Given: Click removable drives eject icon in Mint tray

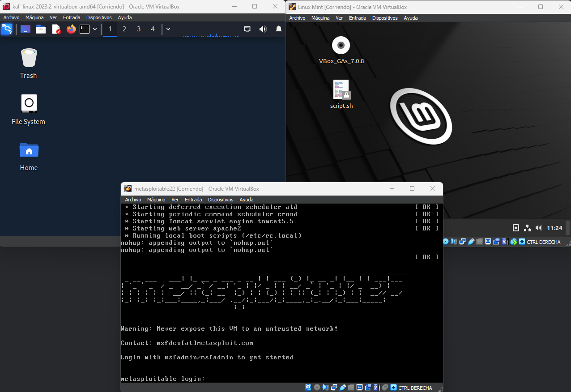Looking at the screenshot, I should point(516,228).
